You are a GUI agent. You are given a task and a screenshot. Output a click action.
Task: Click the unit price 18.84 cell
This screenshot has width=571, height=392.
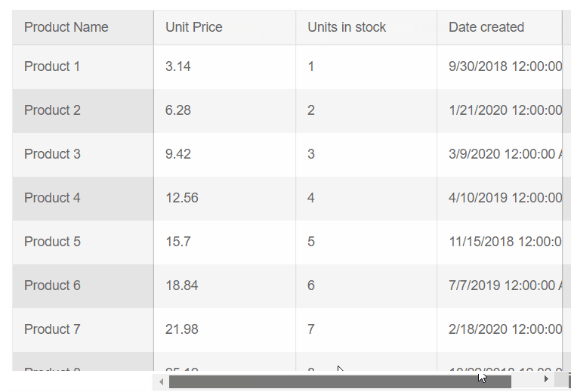pyautogui.click(x=182, y=286)
